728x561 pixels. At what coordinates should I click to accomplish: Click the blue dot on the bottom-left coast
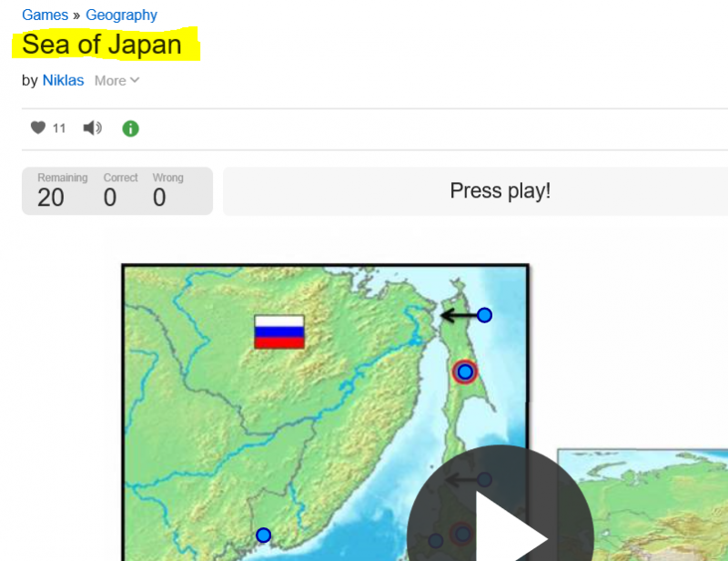tap(264, 535)
